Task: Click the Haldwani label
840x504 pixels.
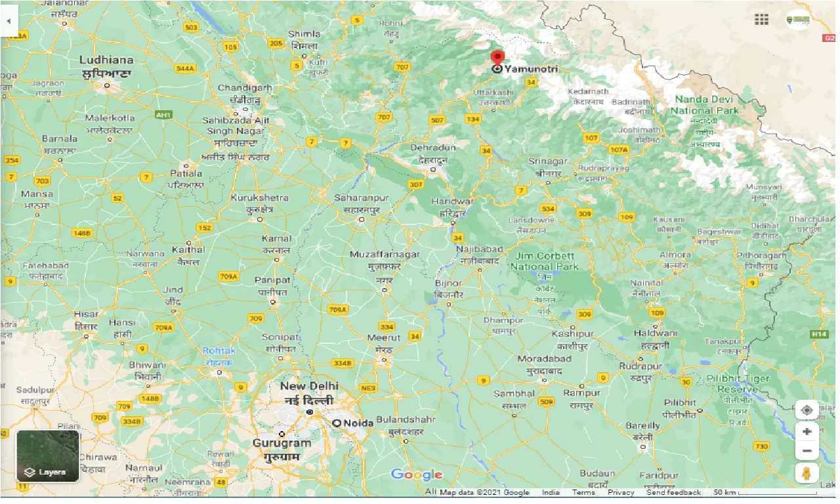Action: point(655,339)
